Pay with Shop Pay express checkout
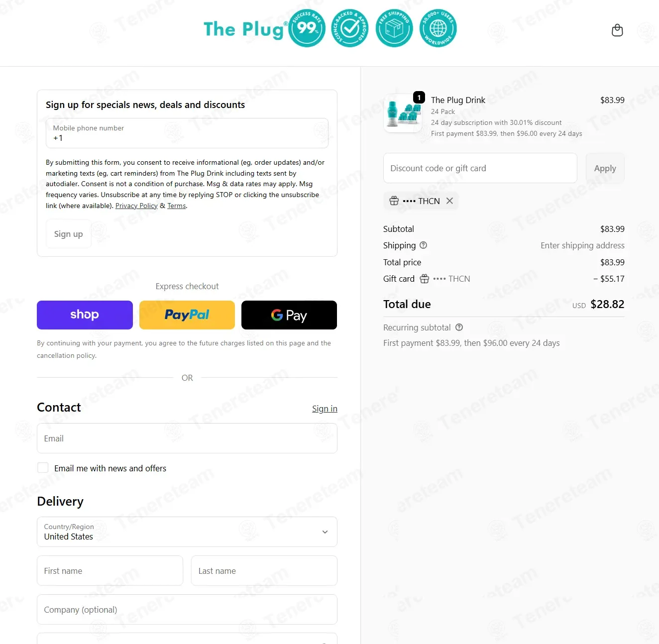The height and width of the screenshot is (644, 659). click(x=85, y=315)
